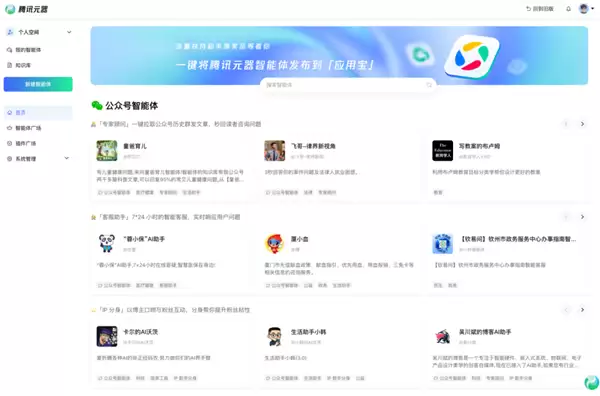600x396 pixels.
Task: Show previous agents in 专家顾问 row
Action: [566, 124]
